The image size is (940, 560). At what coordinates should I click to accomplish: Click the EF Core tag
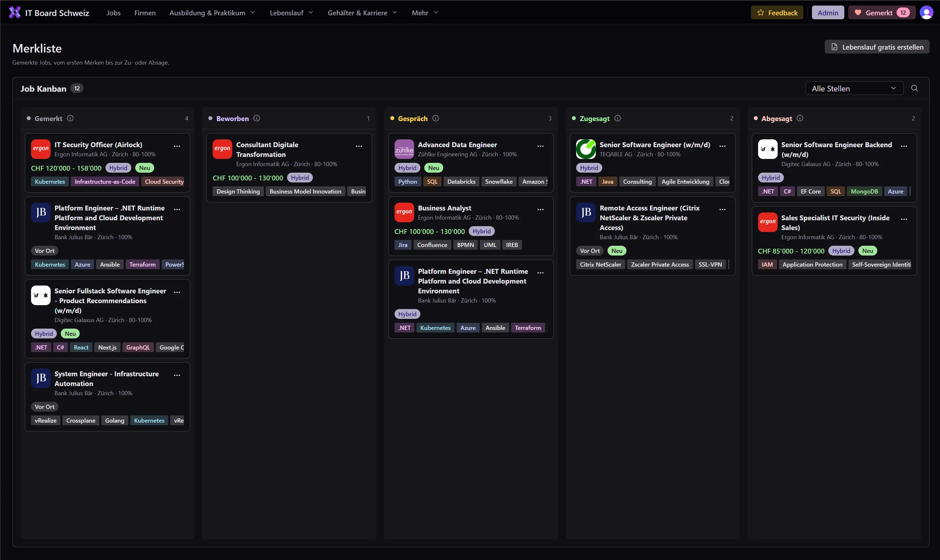pyautogui.click(x=811, y=192)
